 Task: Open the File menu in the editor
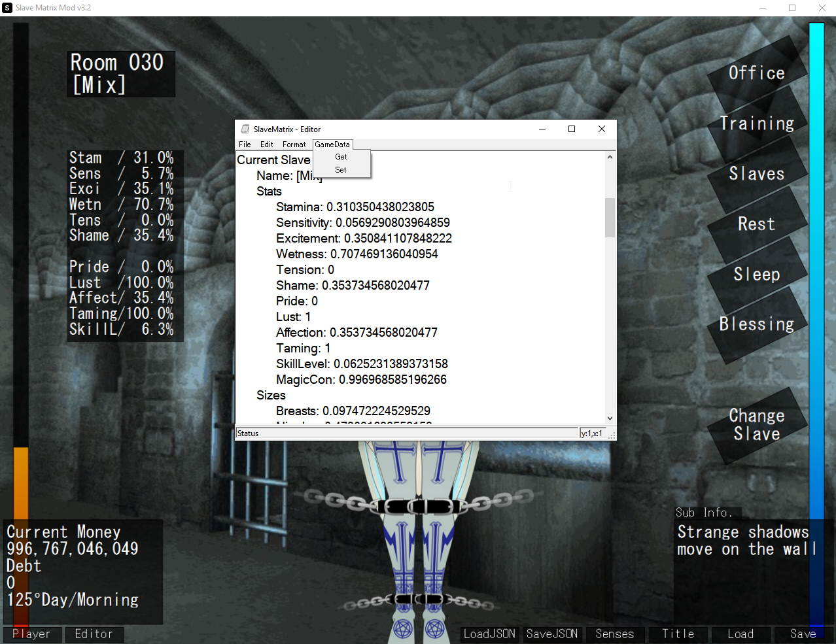[245, 144]
